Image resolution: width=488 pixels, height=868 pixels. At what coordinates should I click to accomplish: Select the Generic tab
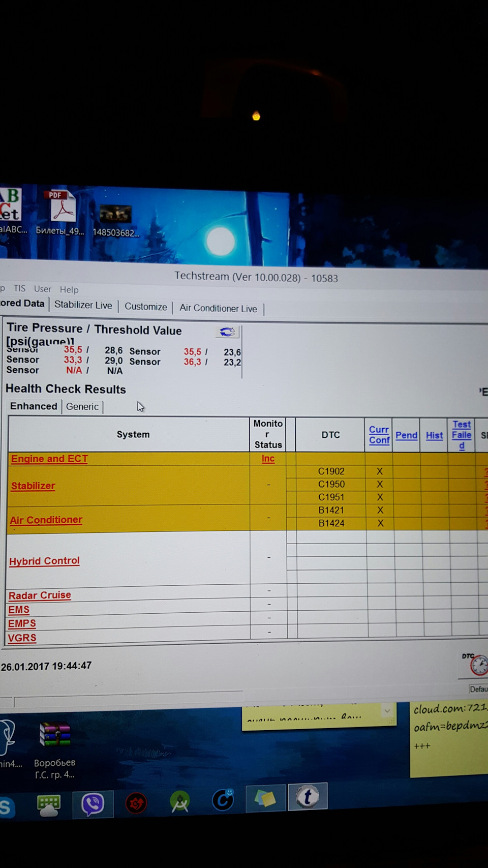coord(82,406)
